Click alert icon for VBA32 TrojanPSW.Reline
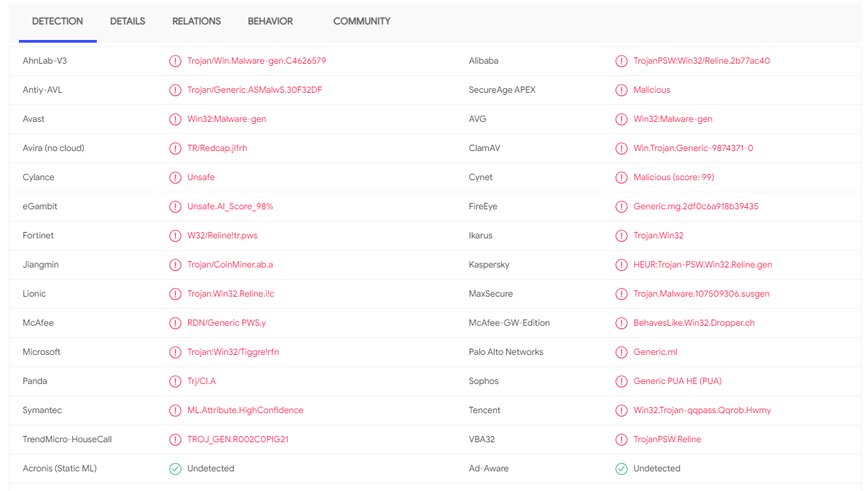 tap(622, 440)
